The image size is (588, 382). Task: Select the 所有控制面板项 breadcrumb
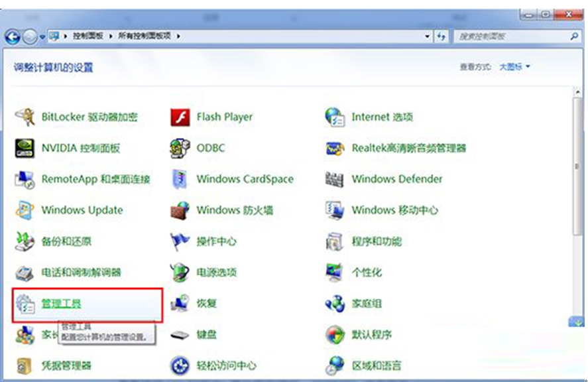[145, 36]
